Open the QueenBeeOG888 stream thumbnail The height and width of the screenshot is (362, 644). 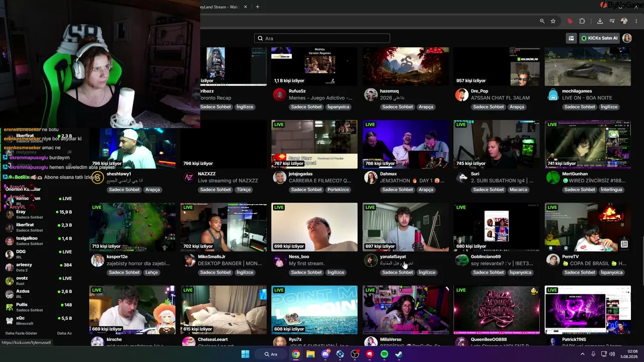point(497,310)
